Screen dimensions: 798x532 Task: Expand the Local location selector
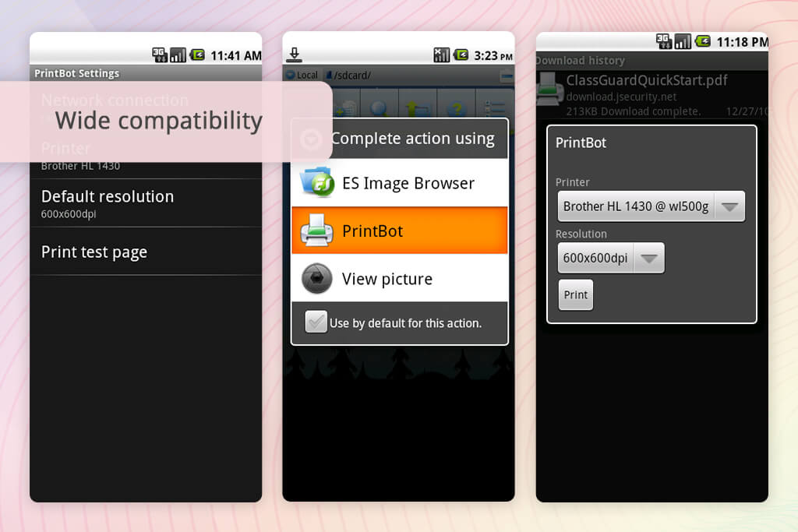click(302, 76)
